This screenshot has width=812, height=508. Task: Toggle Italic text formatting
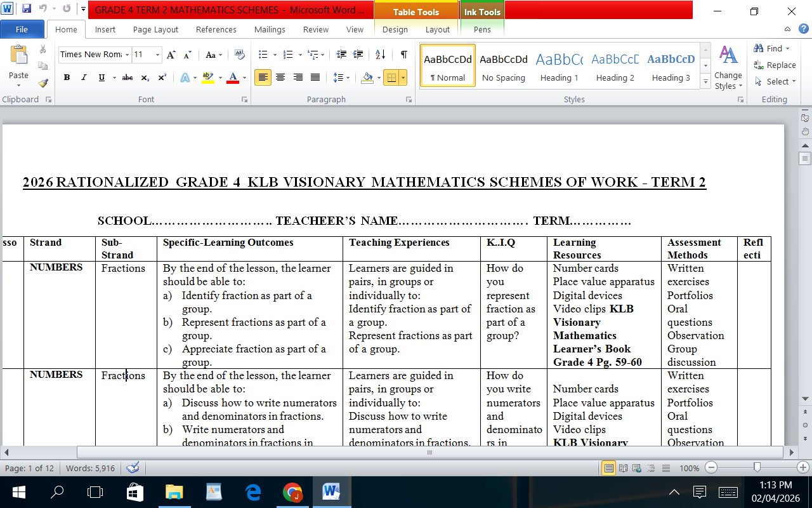(84, 77)
